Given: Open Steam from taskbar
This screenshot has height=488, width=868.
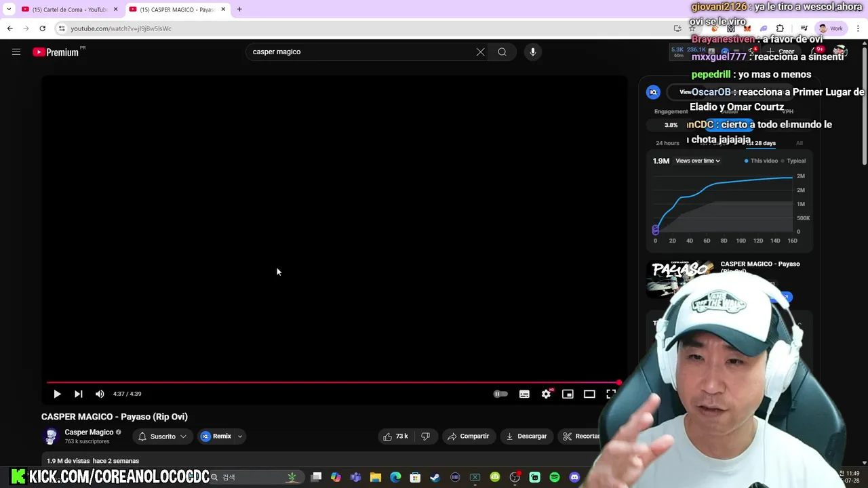Looking at the screenshot, I should (x=435, y=477).
